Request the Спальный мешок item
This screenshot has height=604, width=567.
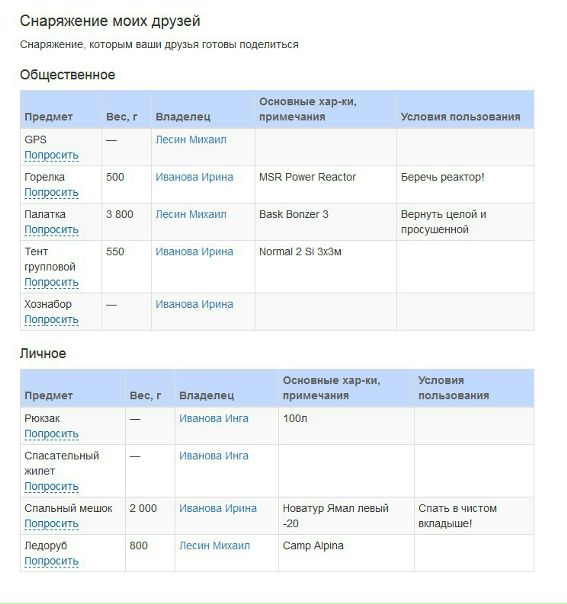[x=51, y=524]
